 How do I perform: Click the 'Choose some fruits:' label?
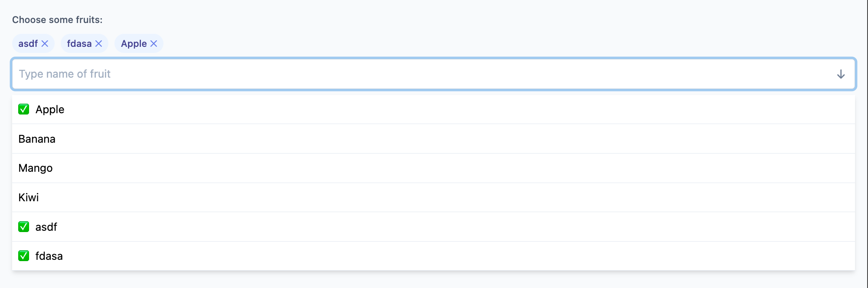[57, 20]
